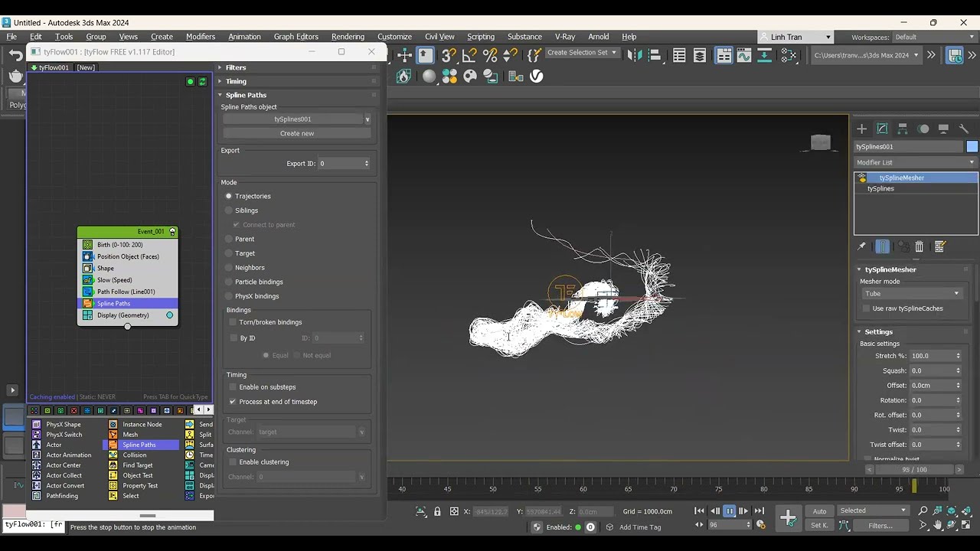Open Curve Editor from main toolbar
This screenshot has width=980, height=551.
744,55
